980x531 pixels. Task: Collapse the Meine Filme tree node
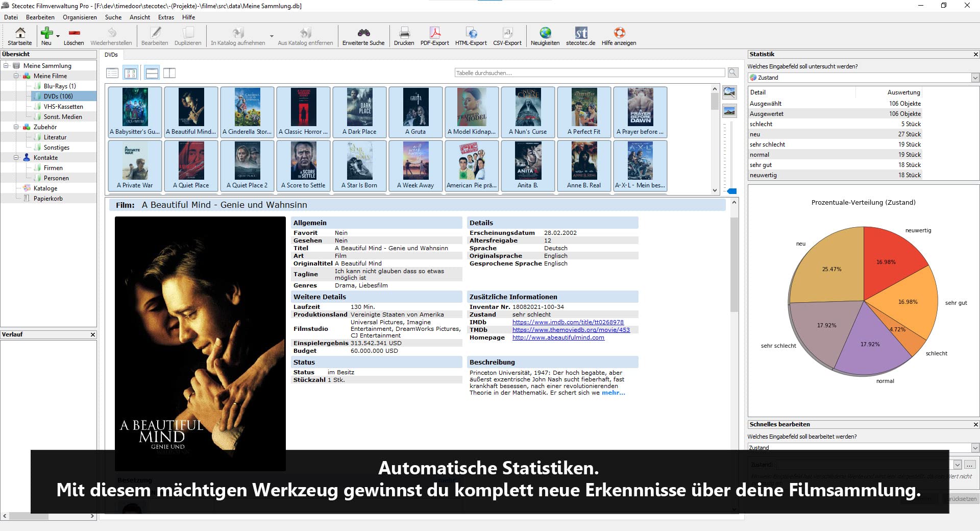(x=16, y=76)
